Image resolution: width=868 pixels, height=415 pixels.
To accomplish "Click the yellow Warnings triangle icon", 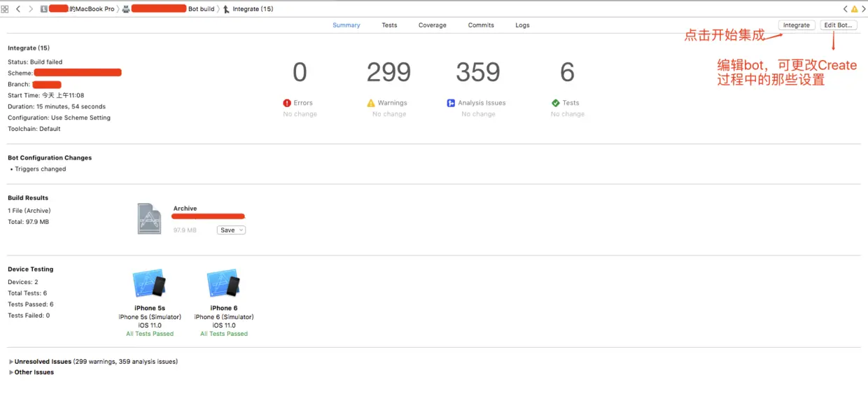I will [371, 103].
